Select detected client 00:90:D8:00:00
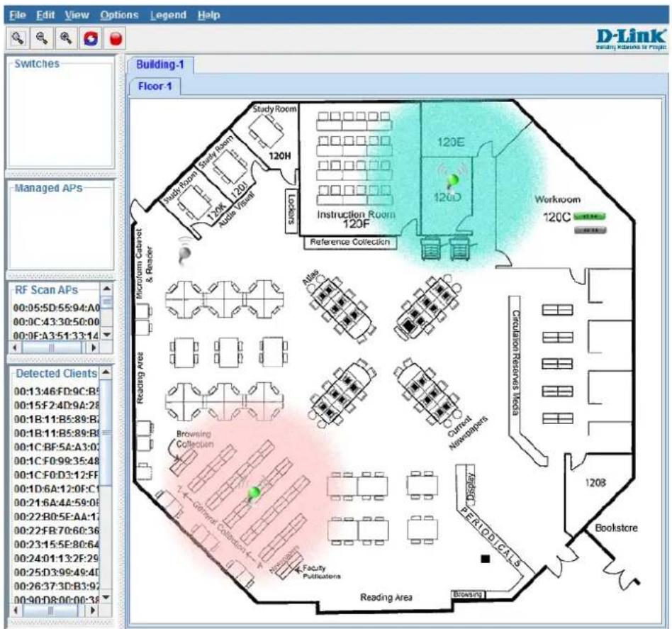The image size is (672, 629). coord(57,599)
